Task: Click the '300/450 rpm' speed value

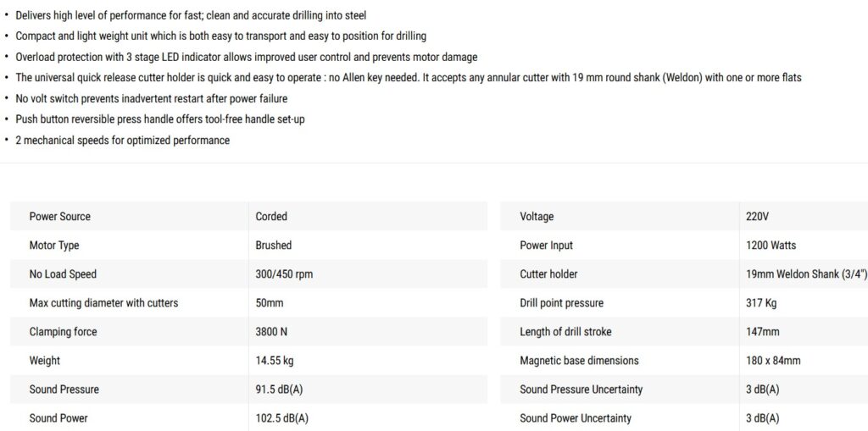Action: click(285, 274)
